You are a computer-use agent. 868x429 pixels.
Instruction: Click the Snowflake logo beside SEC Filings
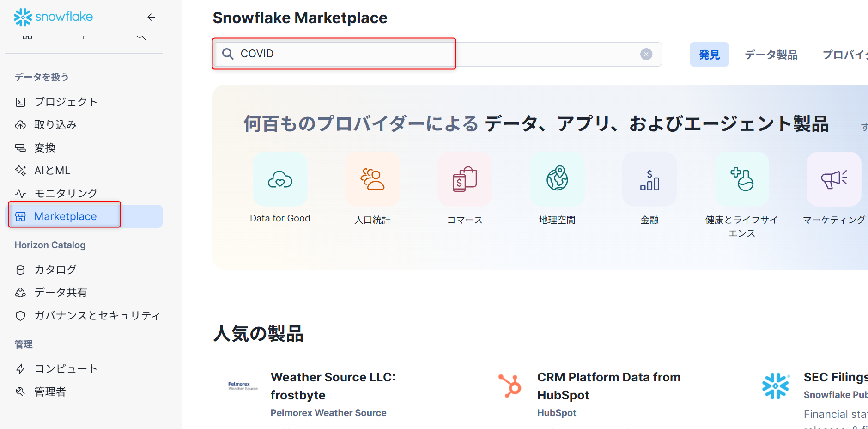(x=776, y=386)
